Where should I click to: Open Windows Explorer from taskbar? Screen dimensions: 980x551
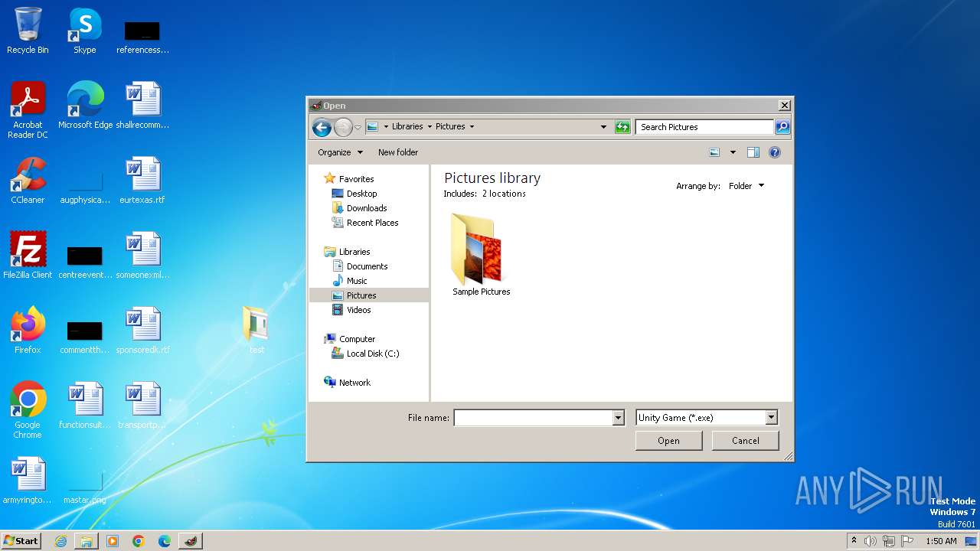click(x=87, y=541)
